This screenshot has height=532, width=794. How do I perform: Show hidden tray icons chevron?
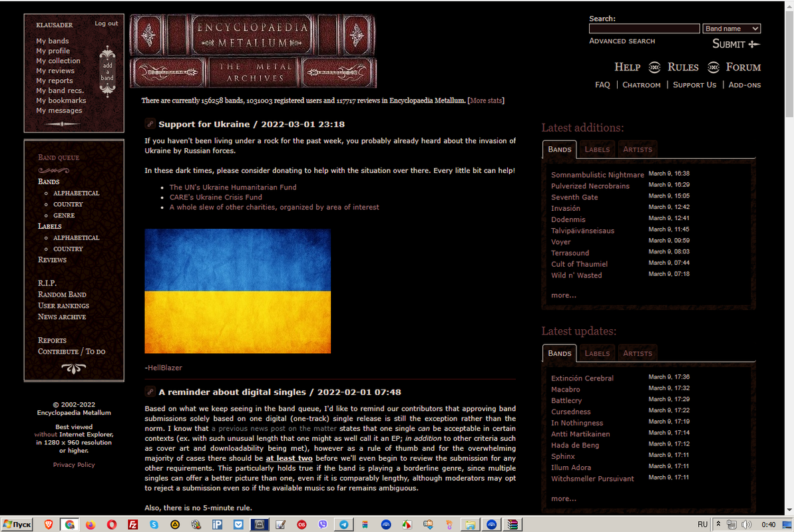718,524
